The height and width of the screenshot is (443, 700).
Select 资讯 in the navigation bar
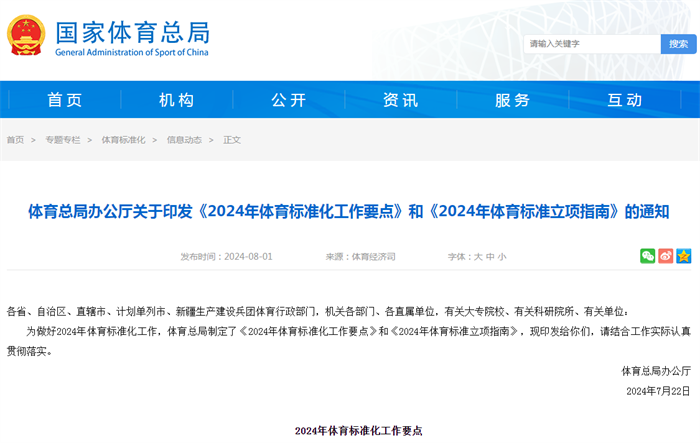(x=401, y=100)
